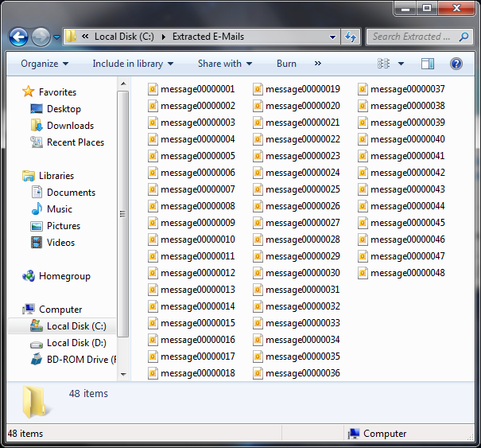The image size is (481, 448).
Task: Click the Forward navigation arrow button
Action: pyautogui.click(x=41, y=37)
